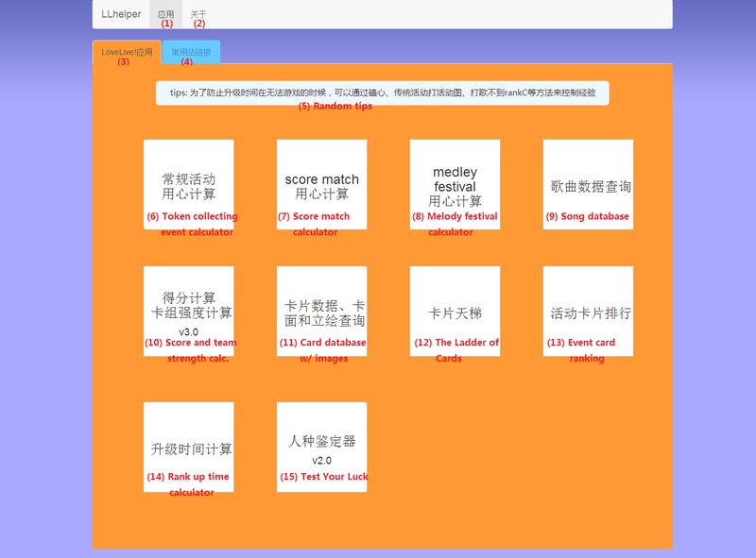Switch to the LoveLive!应用 tab
Viewport: 756px width, 558px height.
[x=127, y=52]
